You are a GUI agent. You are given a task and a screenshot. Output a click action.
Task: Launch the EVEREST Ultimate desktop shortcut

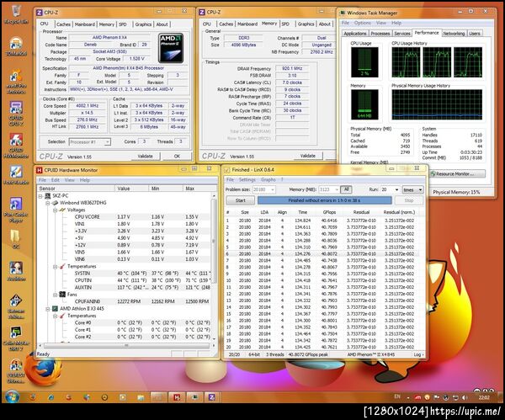point(16,371)
